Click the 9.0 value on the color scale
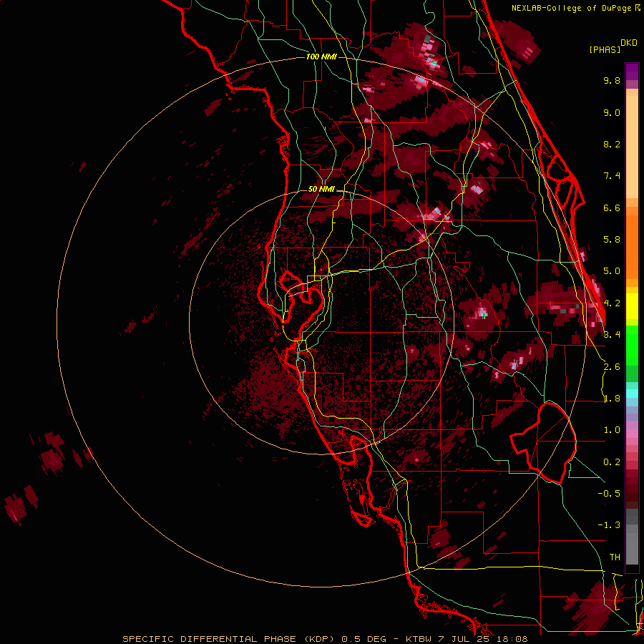644x644 pixels. pos(612,112)
